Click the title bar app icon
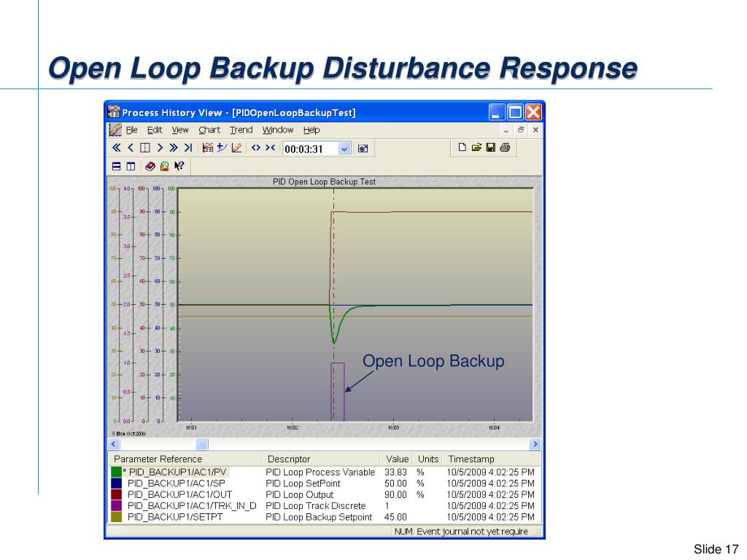 click(113, 112)
